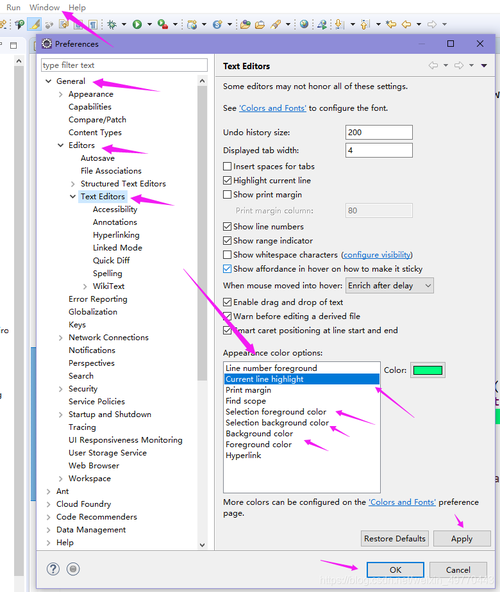The width and height of the screenshot is (500, 592).
Task: Open the Window menu
Action: (45, 7)
